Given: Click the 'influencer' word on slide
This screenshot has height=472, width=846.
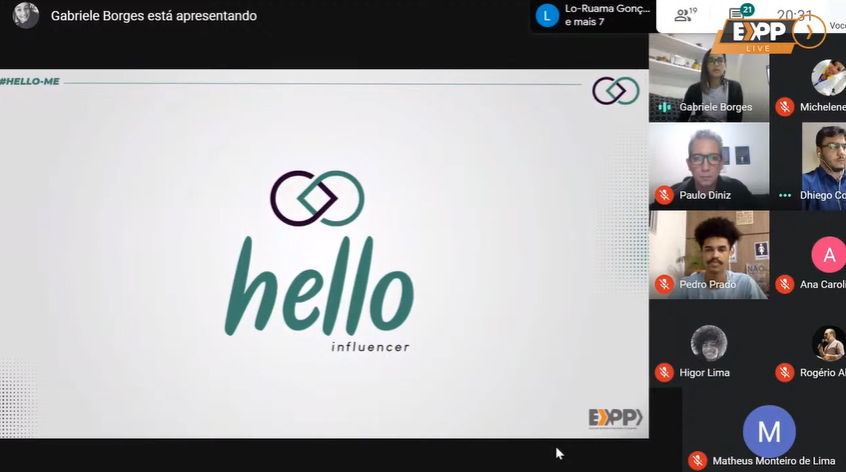Looking at the screenshot, I should pos(370,347).
